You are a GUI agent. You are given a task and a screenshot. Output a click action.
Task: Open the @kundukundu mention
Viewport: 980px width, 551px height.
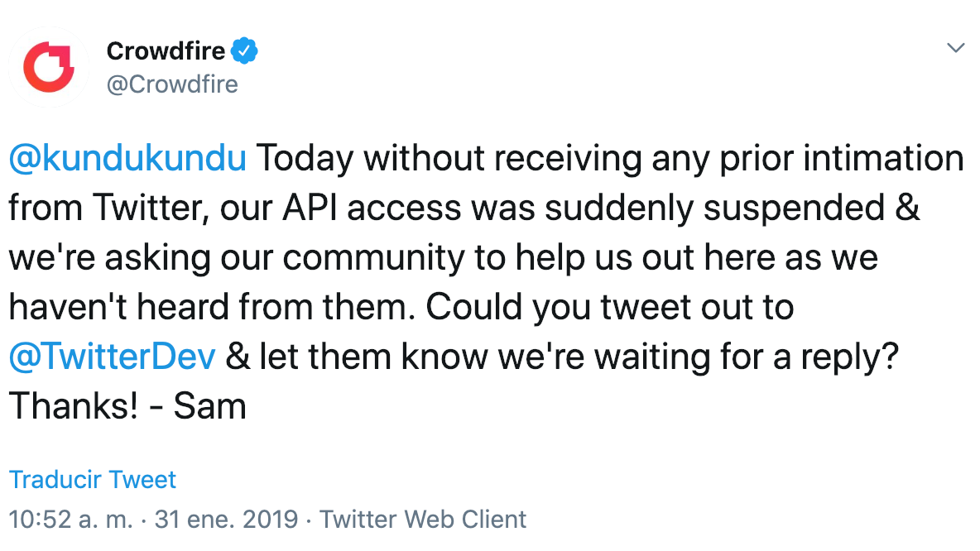point(127,159)
